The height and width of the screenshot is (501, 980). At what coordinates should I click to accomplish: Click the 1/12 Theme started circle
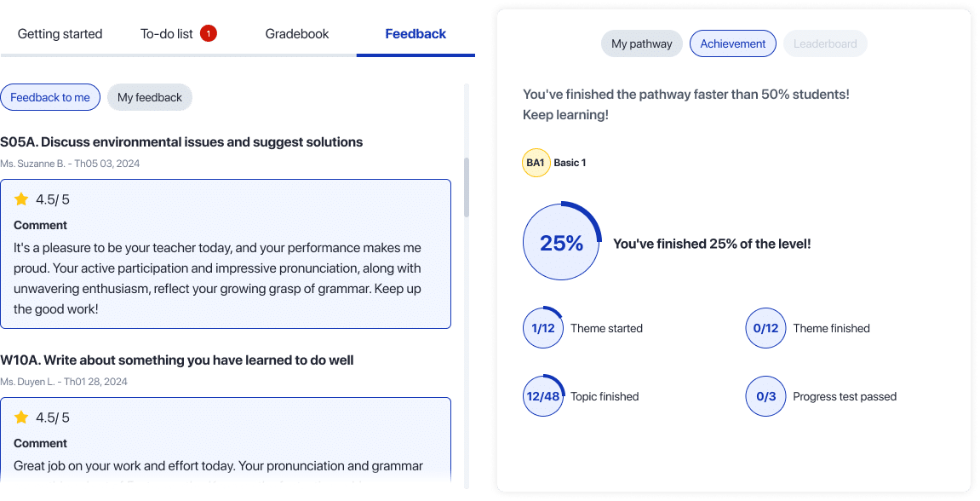[543, 328]
